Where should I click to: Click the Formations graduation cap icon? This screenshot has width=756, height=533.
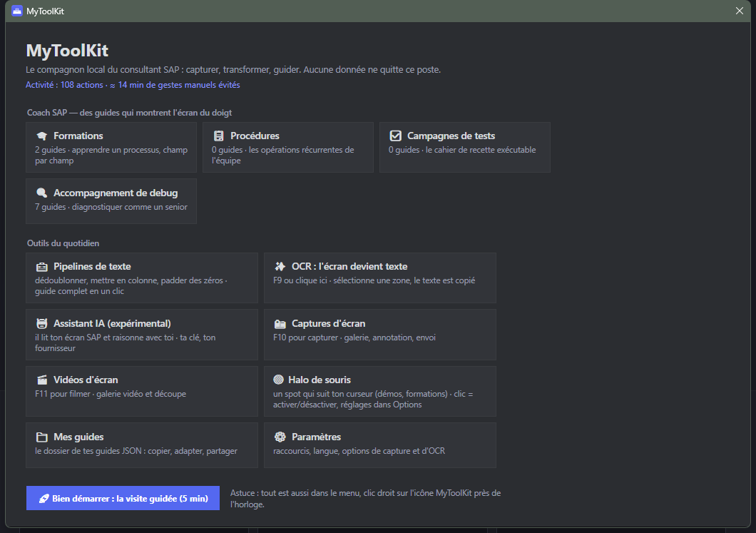coord(42,136)
